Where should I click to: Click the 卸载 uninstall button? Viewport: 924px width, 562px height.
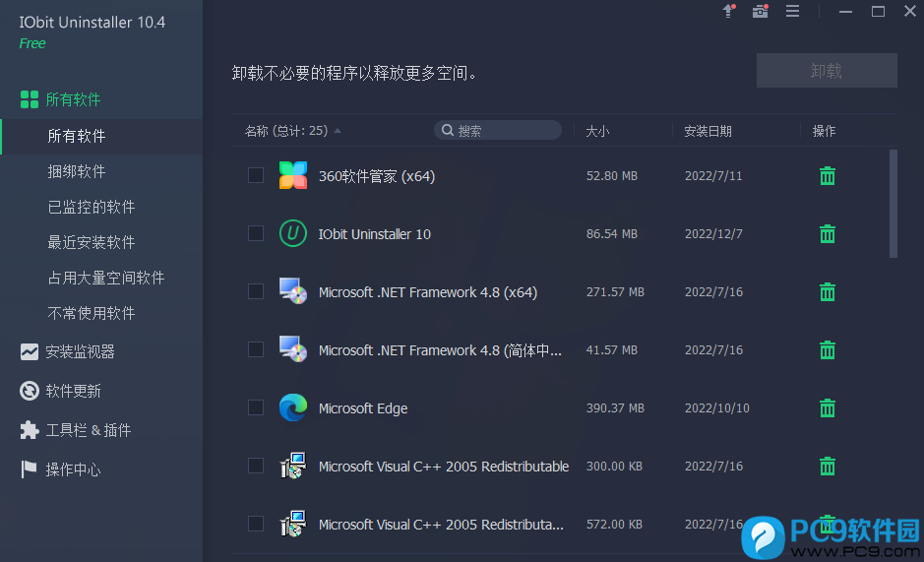(827, 71)
